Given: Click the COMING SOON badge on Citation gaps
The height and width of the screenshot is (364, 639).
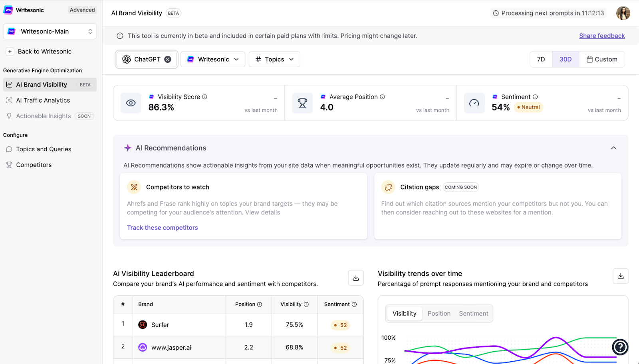Looking at the screenshot, I should tap(461, 187).
